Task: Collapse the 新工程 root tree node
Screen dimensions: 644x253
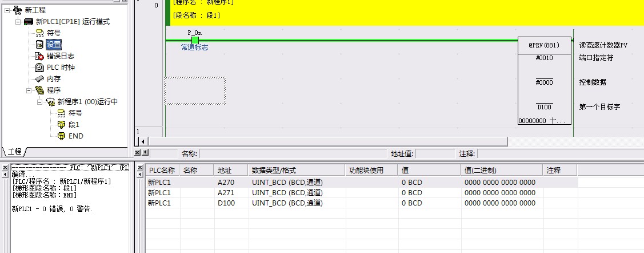Action: point(7,10)
